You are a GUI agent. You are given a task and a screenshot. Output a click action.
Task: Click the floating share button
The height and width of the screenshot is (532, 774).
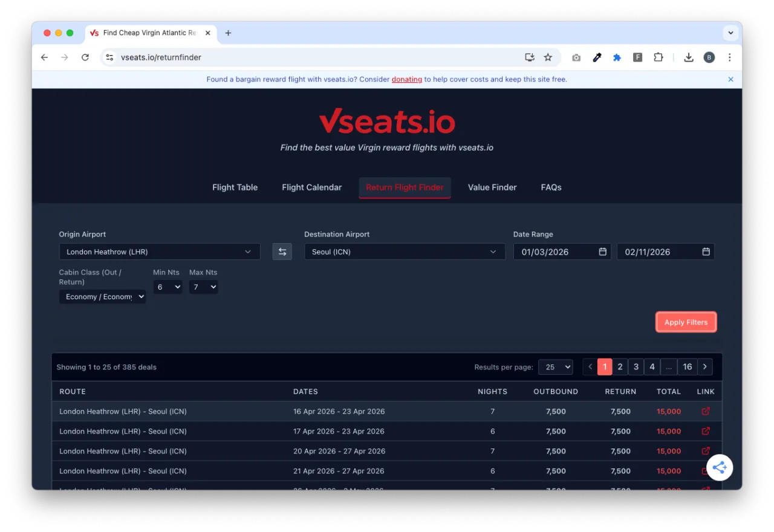[x=720, y=467]
